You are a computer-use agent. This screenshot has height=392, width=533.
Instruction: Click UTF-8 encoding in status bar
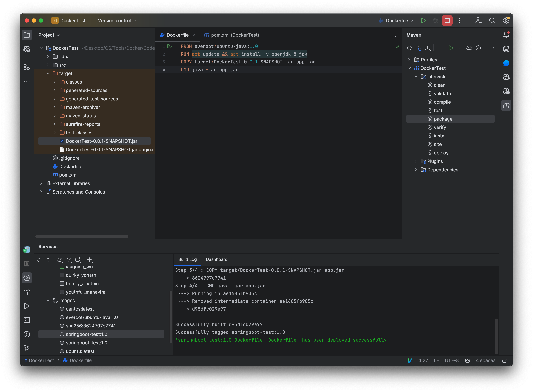coord(451,360)
